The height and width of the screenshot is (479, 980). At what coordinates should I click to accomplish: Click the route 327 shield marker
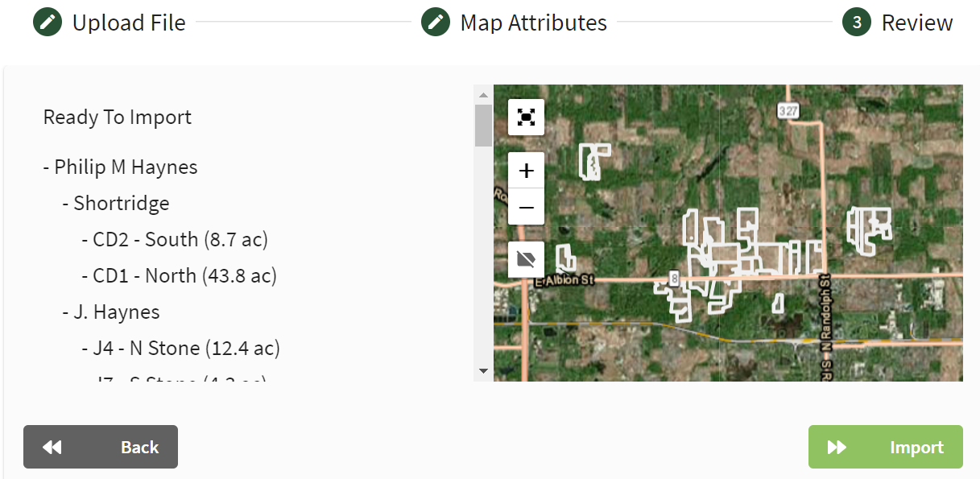[x=788, y=111]
